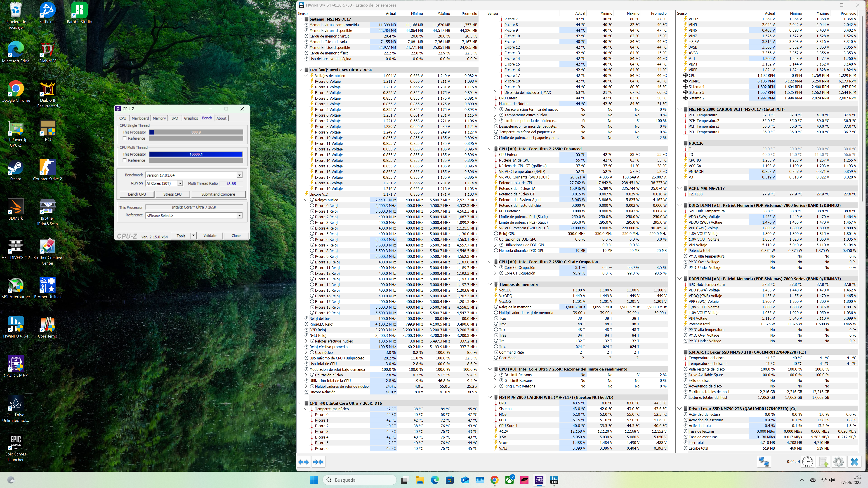Open Reference Please Select dropdown

[x=239, y=216]
